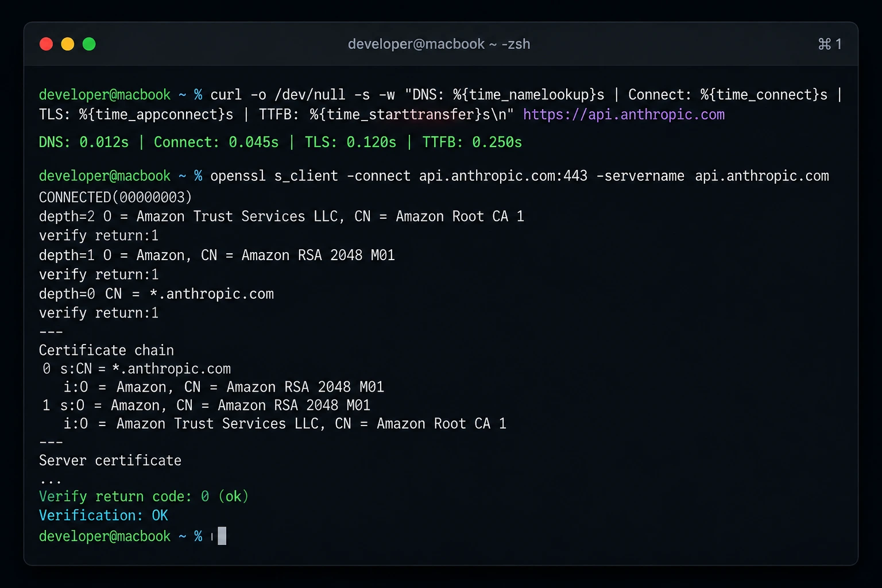The image size is (882, 588).
Task: Click the 'i:O = Amazon' line under chain entry 0
Action: 223,387
